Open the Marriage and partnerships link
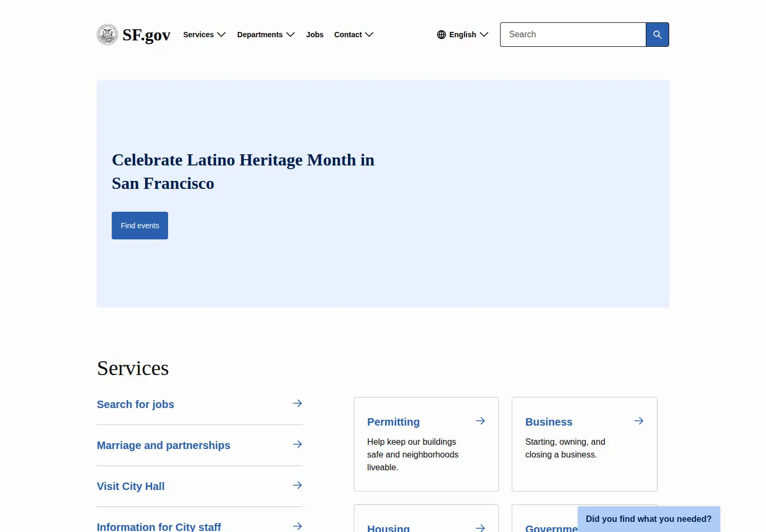The height and width of the screenshot is (532, 766). click(x=164, y=445)
